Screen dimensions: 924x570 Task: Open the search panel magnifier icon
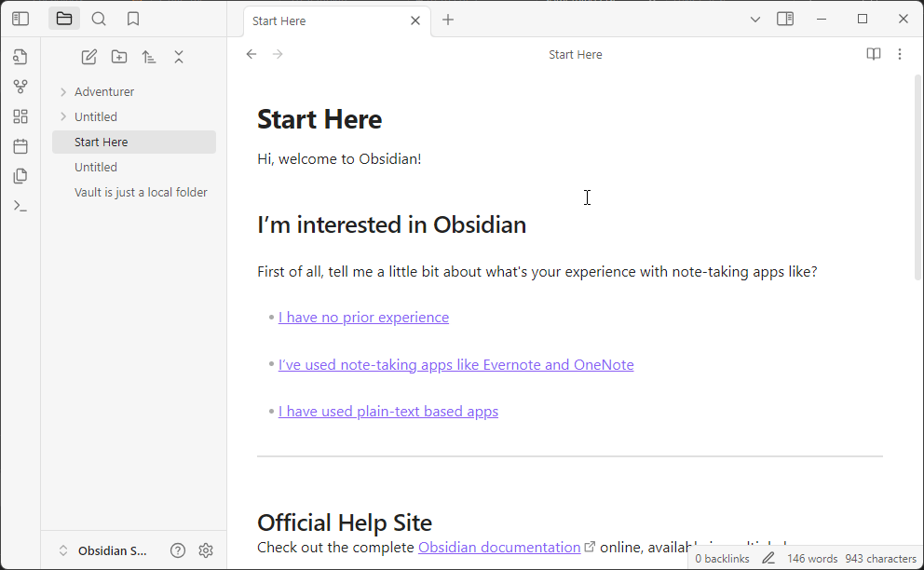(x=99, y=19)
